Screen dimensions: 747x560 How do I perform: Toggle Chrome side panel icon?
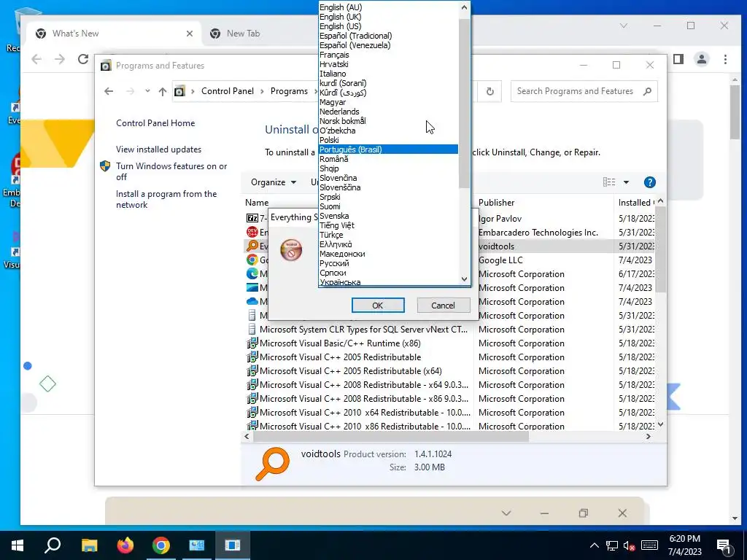(x=678, y=59)
